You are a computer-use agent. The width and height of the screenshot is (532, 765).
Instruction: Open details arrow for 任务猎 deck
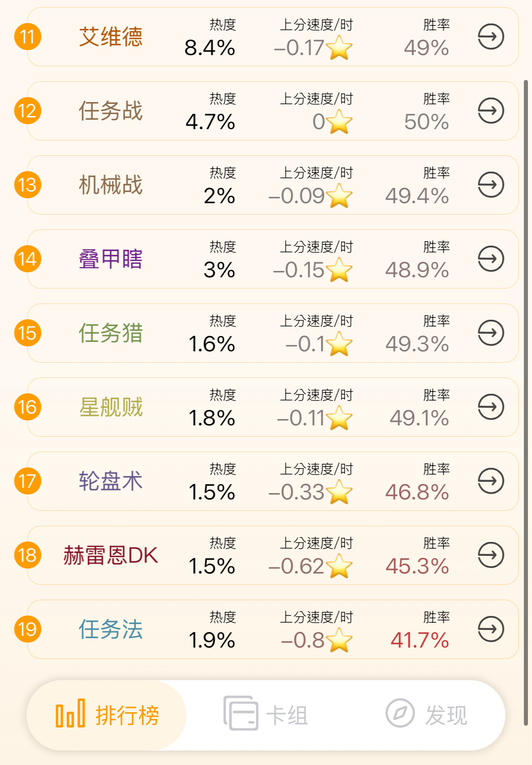pyautogui.click(x=490, y=333)
